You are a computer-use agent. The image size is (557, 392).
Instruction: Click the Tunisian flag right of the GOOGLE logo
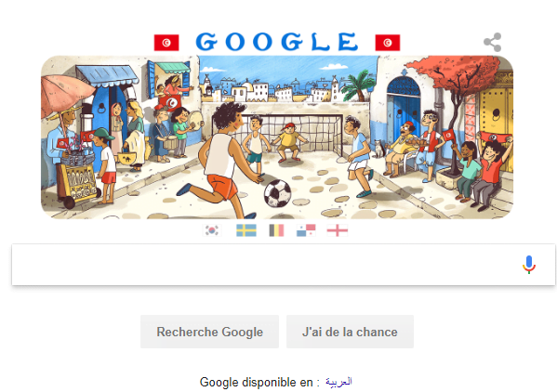click(x=388, y=43)
